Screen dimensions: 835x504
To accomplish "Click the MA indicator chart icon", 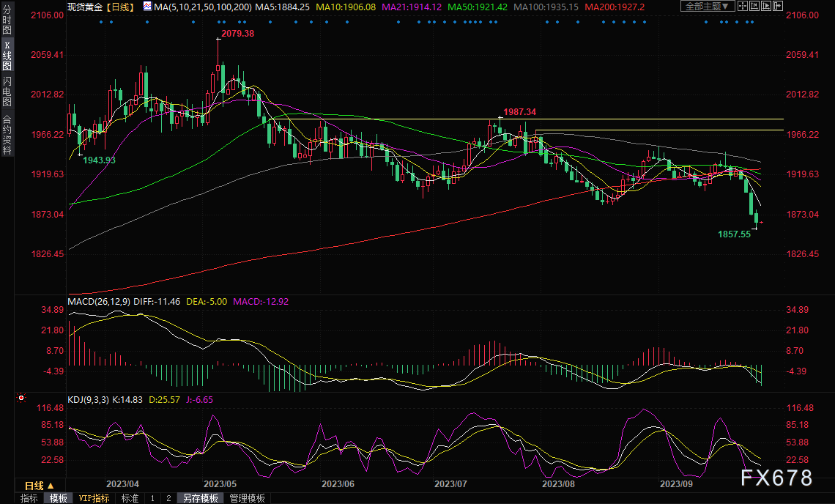I will tap(148, 7).
